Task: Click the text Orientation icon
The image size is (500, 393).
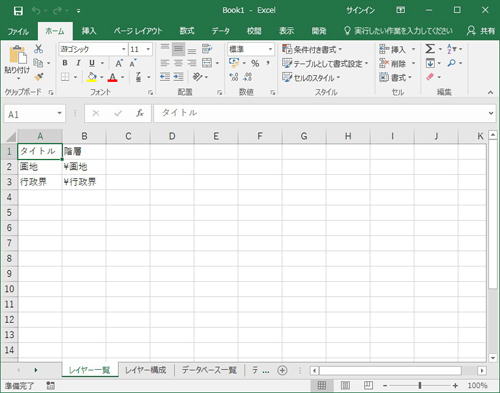Action: point(197,77)
